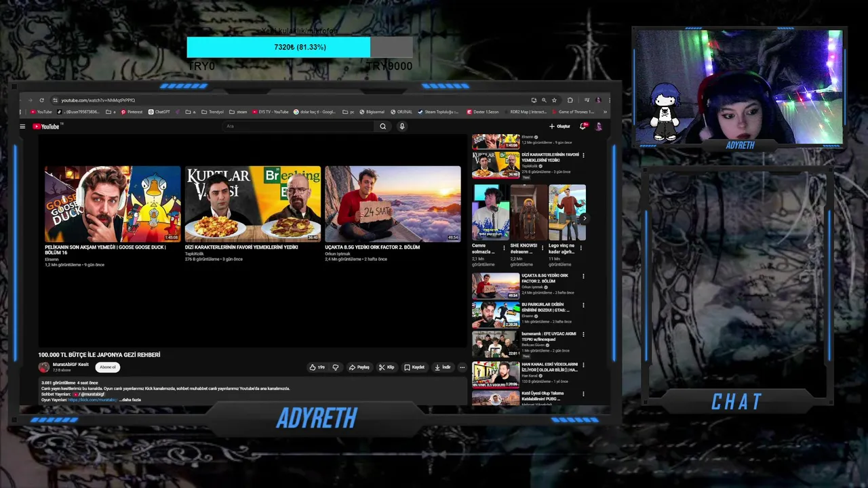Open the Steam Topluluğu bookmark
Image resolution: width=868 pixels, height=488 pixels.
438,112
